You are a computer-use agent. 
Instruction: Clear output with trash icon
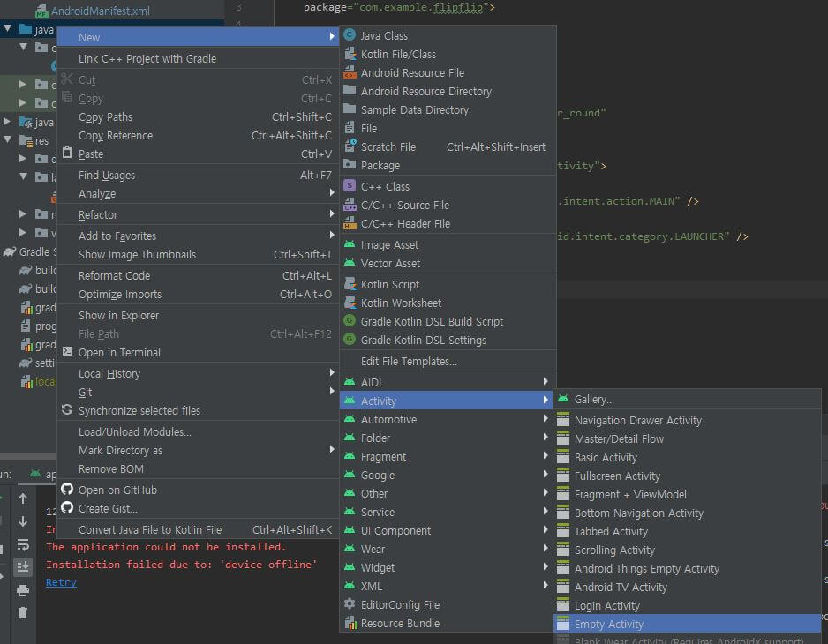[23, 613]
